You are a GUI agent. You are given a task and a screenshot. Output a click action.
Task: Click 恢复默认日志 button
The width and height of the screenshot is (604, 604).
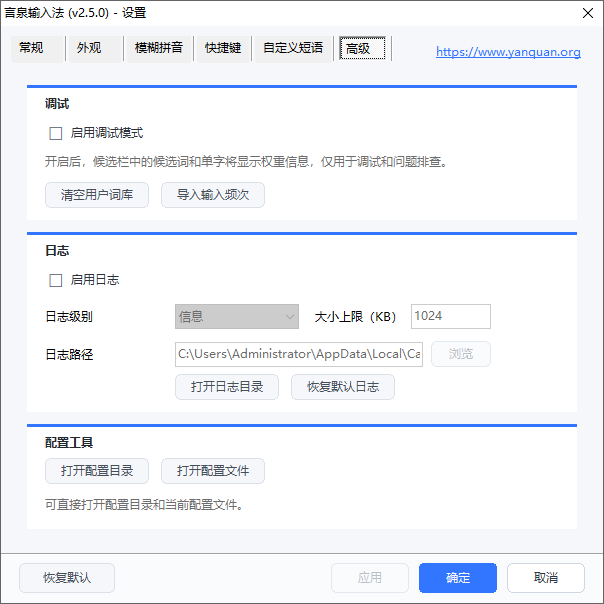(x=343, y=387)
